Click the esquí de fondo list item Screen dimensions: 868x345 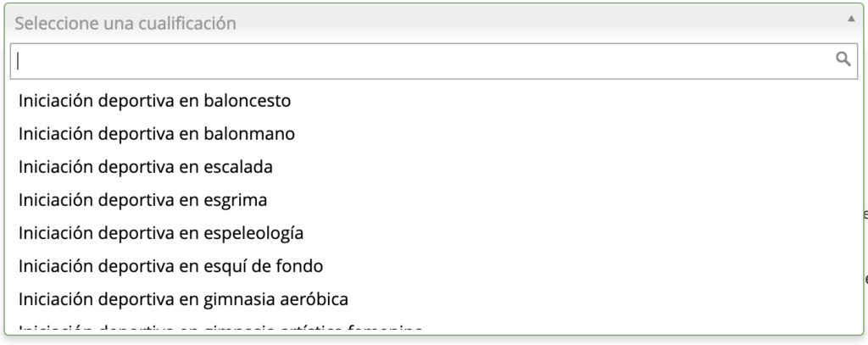(170, 265)
